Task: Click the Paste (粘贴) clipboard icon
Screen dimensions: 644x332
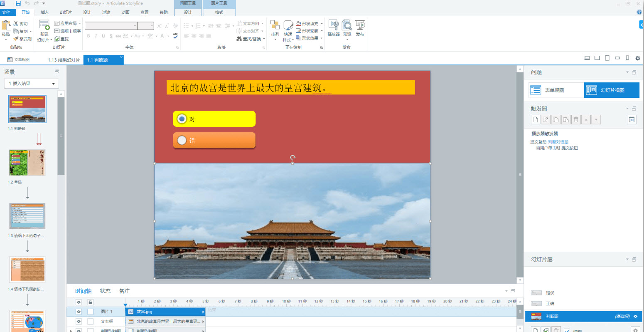Action: coord(6,25)
